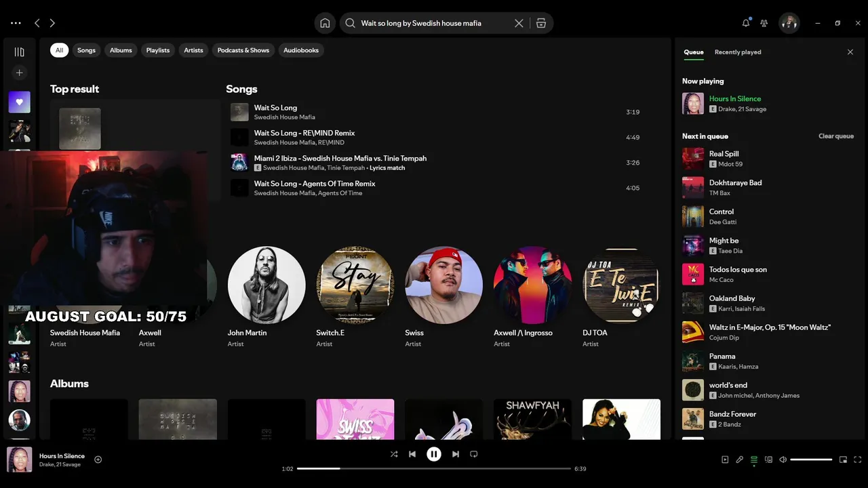Viewport: 868px width, 488px height.
Task: Close the Queue panel
Action: click(850, 52)
